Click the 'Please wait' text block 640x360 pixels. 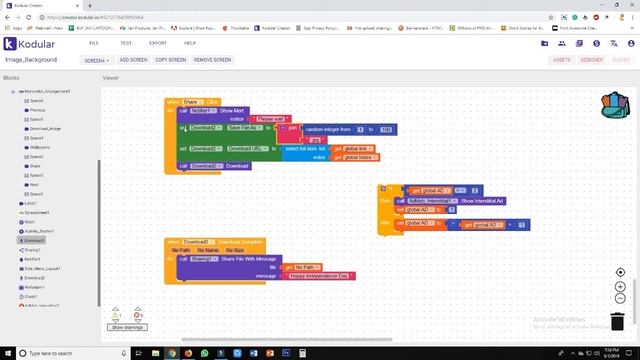[270, 119]
